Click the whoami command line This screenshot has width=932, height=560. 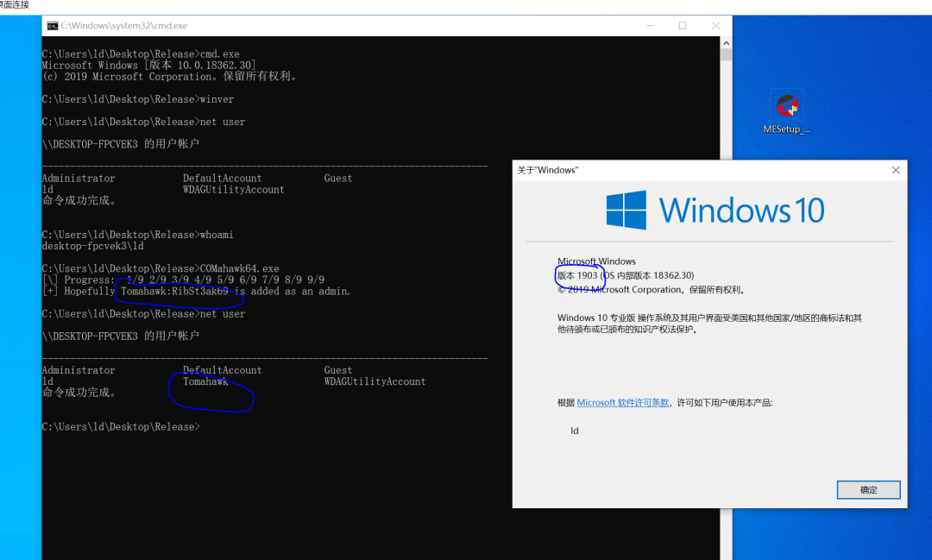(137, 235)
